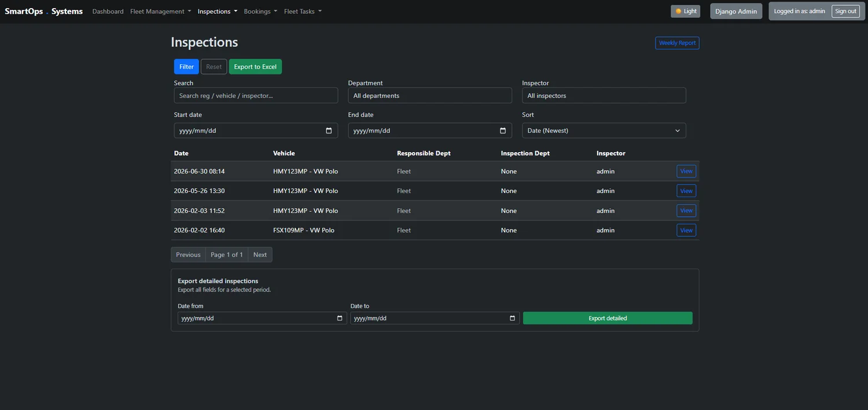Open the Sort dropdown Date (Newest)
Viewport: 868px width, 410px height.
tap(604, 131)
